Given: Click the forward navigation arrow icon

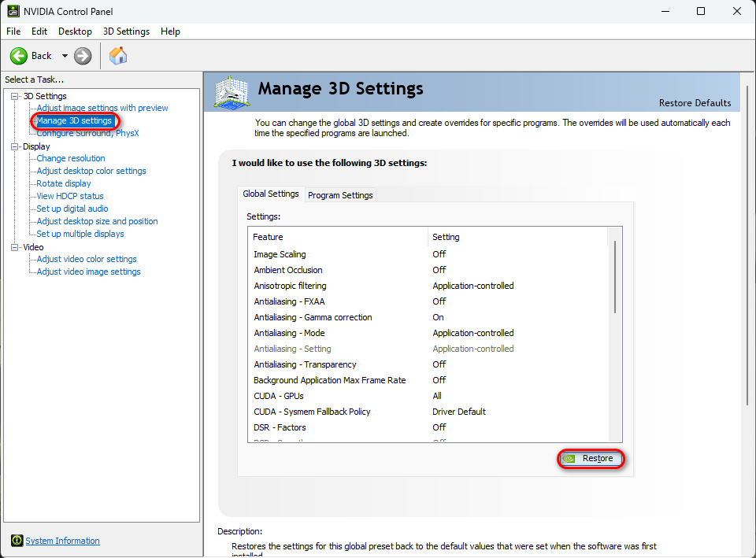Looking at the screenshot, I should click(x=81, y=56).
